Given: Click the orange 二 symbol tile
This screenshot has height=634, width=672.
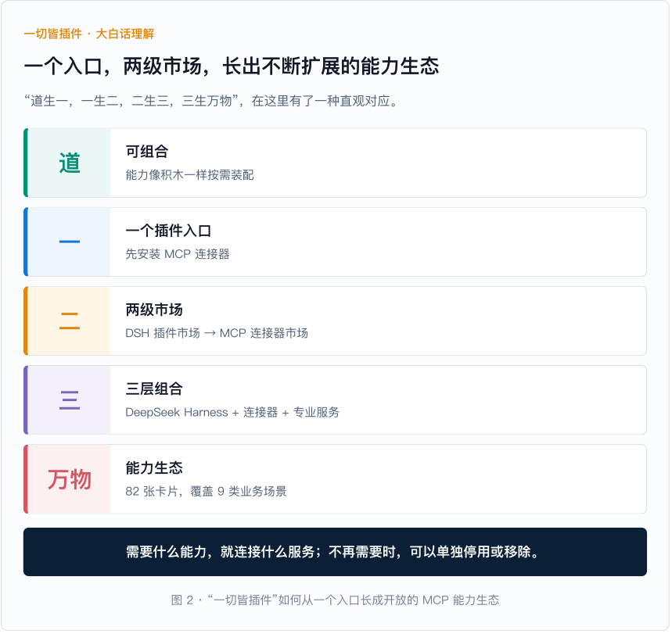Looking at the screenshot, I should (69, 321).
